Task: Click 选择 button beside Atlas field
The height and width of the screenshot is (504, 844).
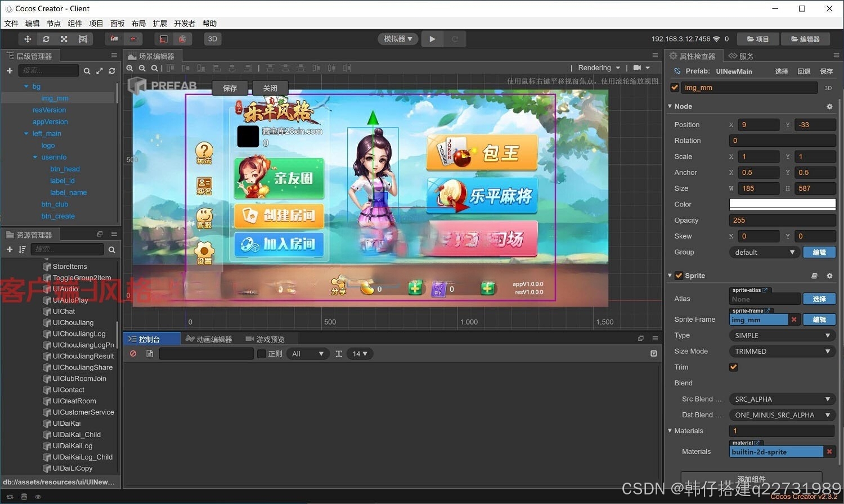Action: tap(819, 299)
